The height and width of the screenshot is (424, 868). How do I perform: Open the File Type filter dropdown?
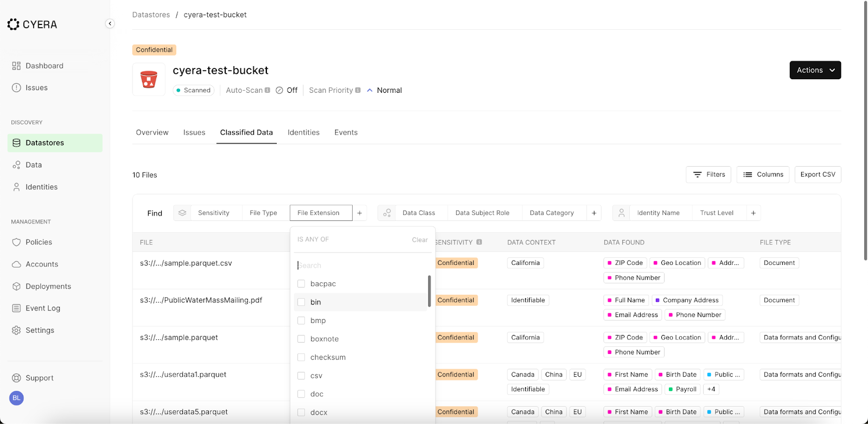[x=263, y=213]
